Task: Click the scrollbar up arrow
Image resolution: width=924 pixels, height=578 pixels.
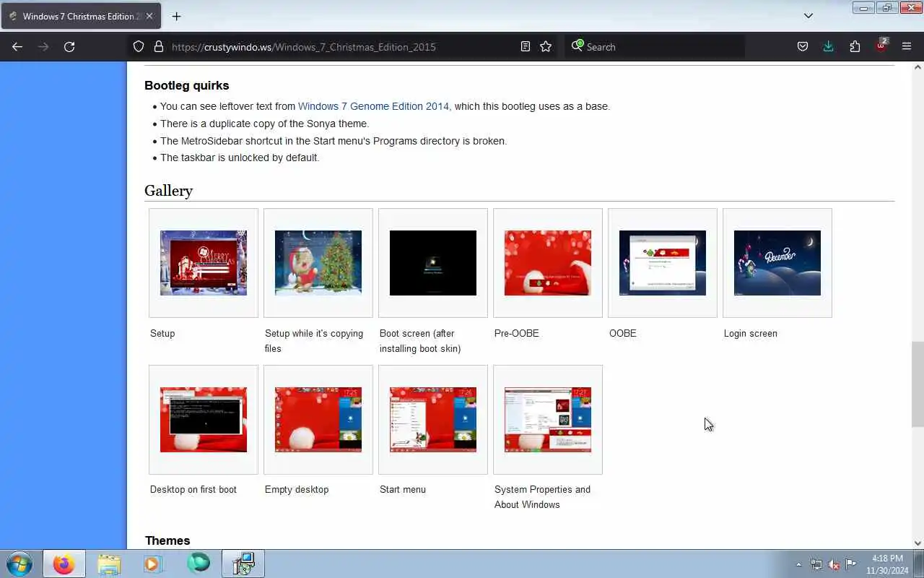Action: (x=918, y=66)
